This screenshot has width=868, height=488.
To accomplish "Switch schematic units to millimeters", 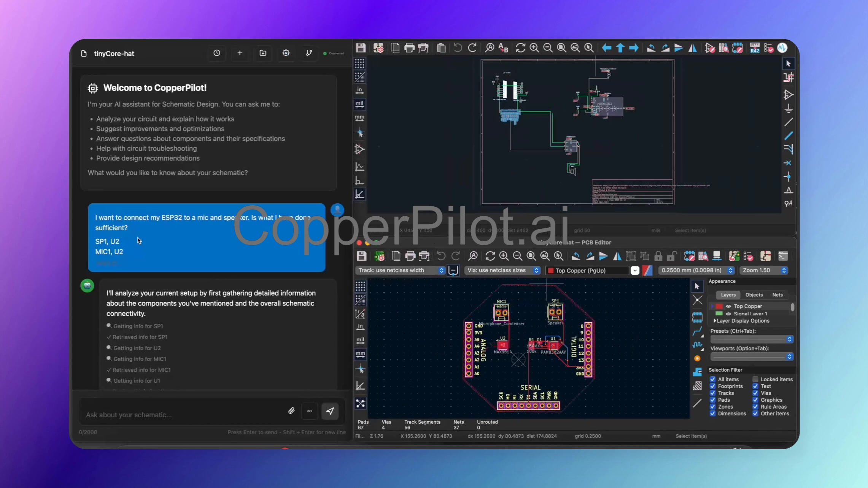I will pyautogui.click(x=359, y=118).
